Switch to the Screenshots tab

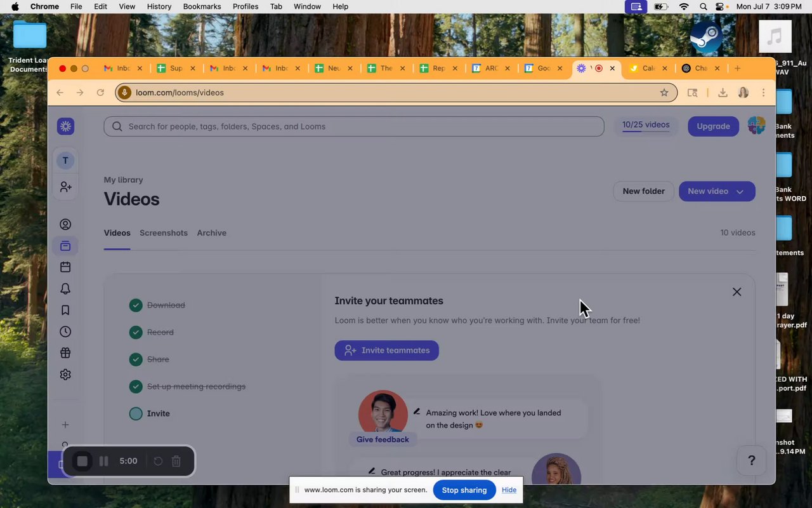164,233
